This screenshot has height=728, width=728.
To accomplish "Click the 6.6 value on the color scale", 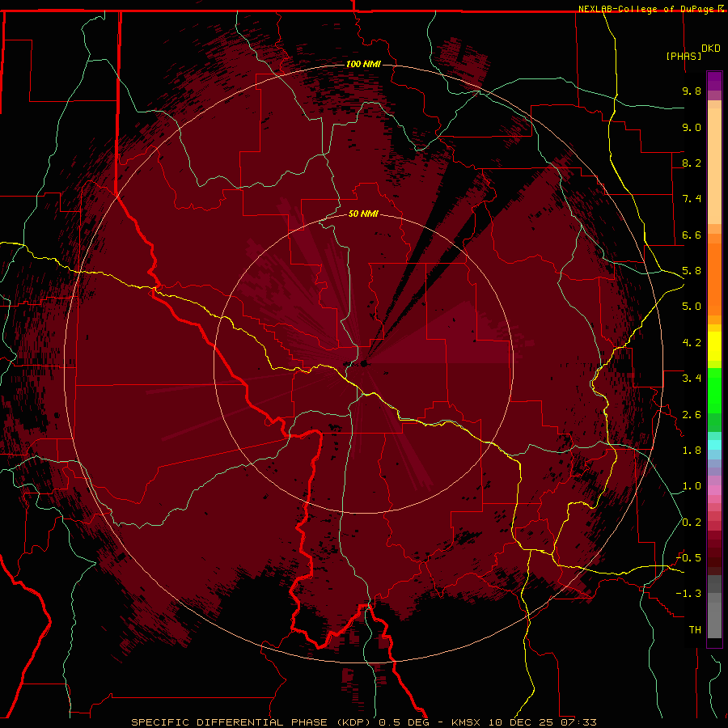I will 692,235.
